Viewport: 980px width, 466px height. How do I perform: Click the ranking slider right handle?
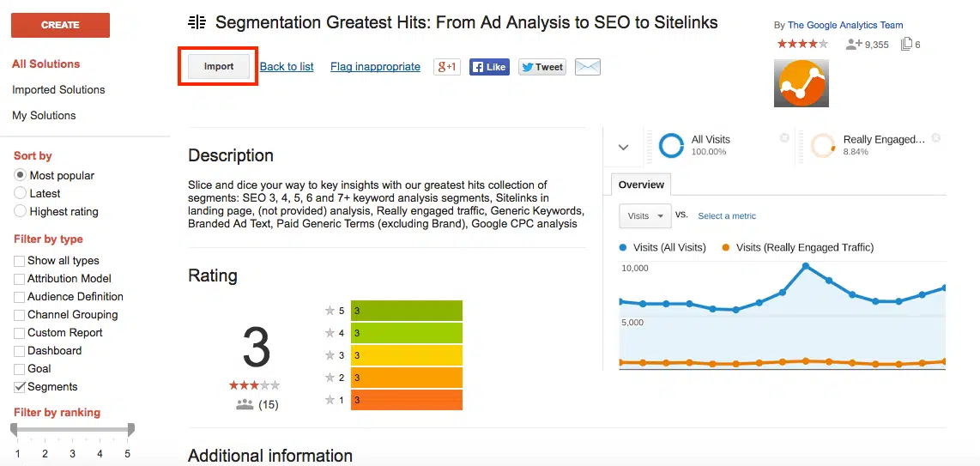click(x=130, y=427)
